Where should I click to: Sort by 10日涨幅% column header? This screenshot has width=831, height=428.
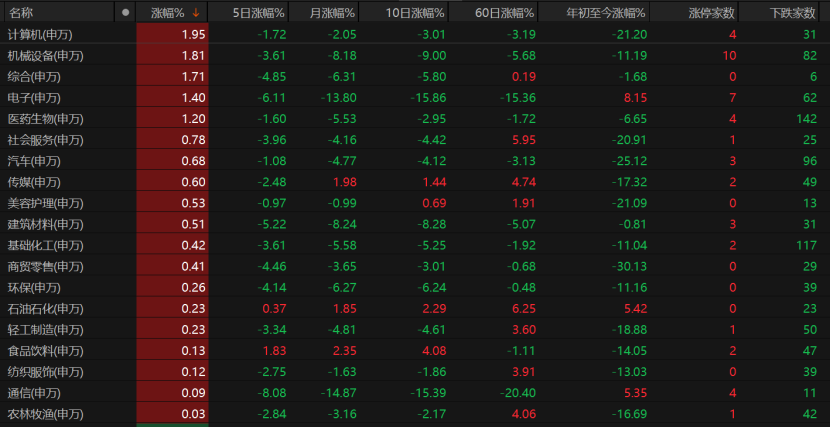pos(416,13)
